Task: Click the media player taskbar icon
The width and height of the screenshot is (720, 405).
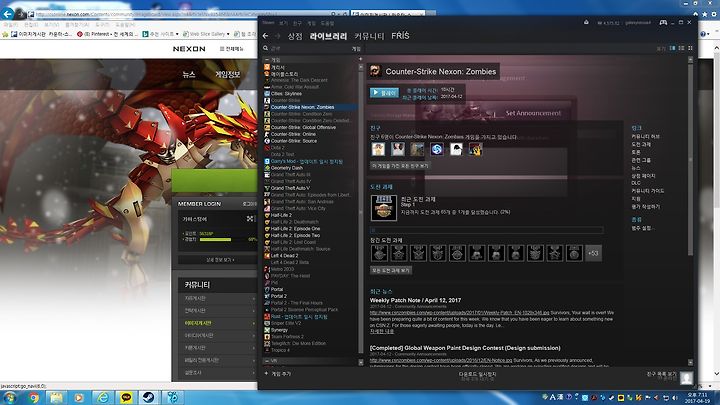Action: click(79, 397)
